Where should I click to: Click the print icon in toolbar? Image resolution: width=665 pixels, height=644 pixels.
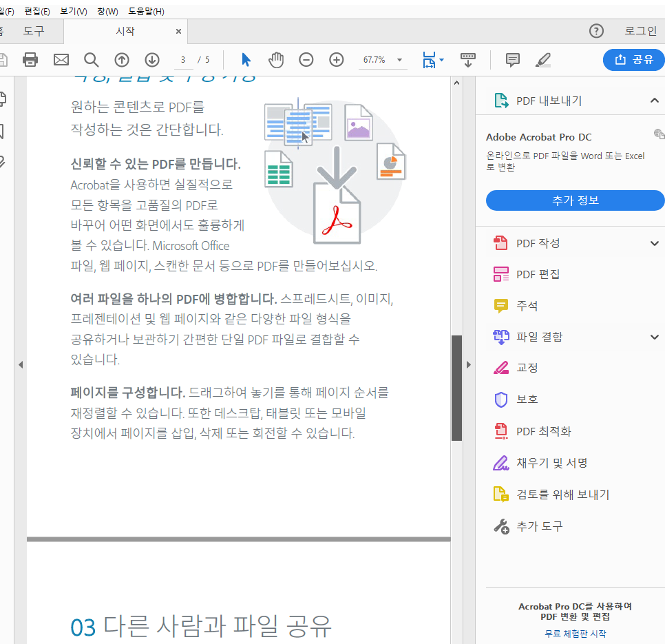click(x=30, y=60)
